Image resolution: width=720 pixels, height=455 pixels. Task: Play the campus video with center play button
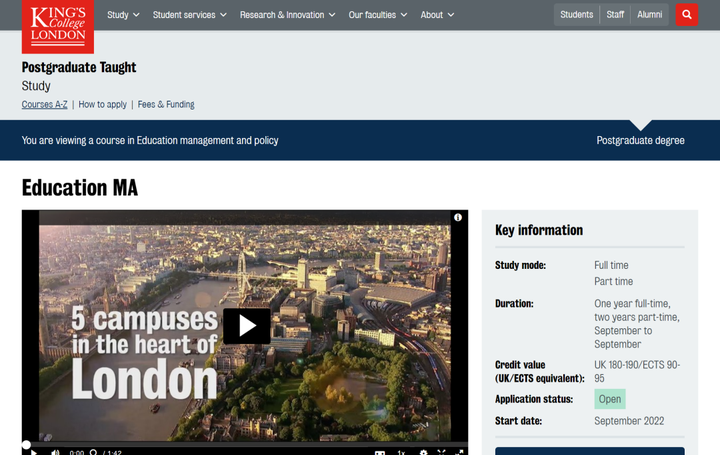(x=247, y=326)
